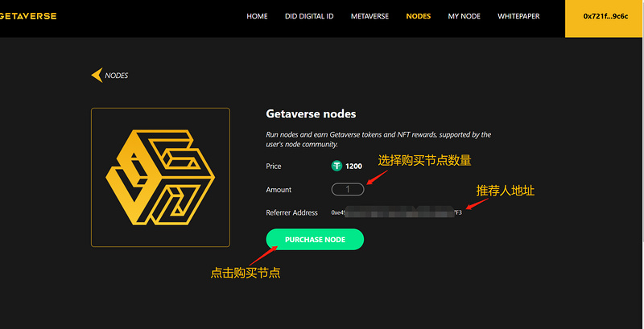The image size is (644, 329).
Task: Click the GETAVERSE logo in header
Action: (x=28, y=16)
